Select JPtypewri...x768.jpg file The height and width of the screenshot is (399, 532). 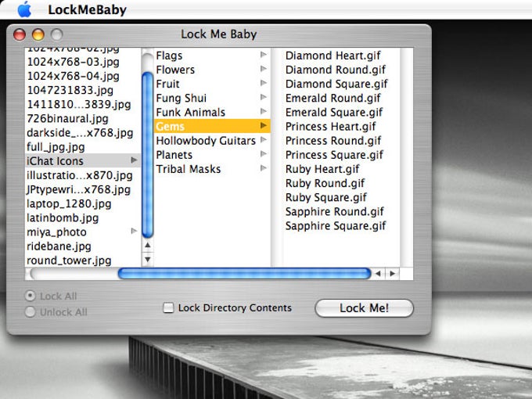pyautogui.click(x=79, y=189)
